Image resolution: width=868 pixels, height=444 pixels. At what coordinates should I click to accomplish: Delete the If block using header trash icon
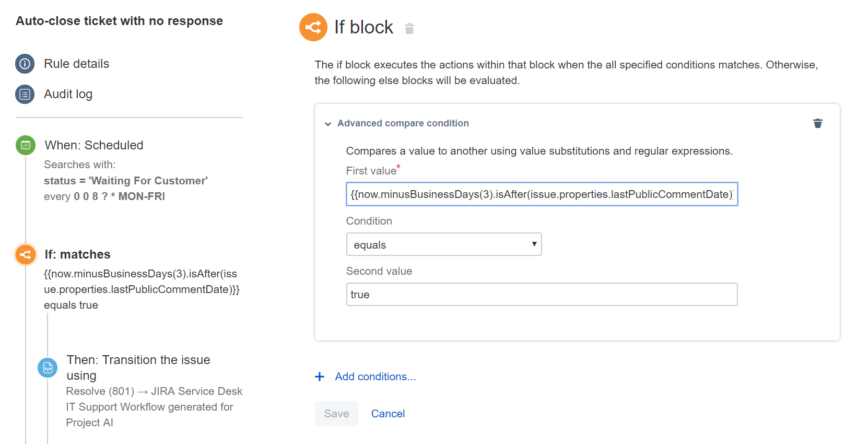click(409, 29)
